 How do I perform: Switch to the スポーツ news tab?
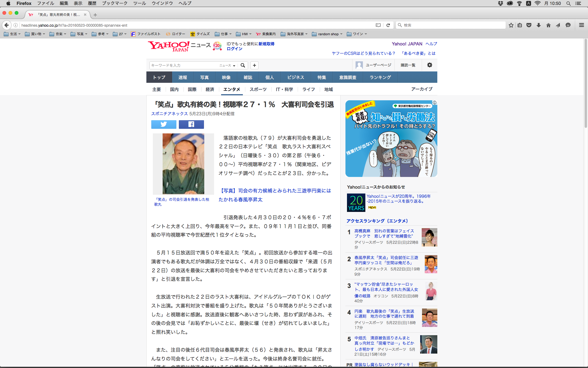point(258,89)
